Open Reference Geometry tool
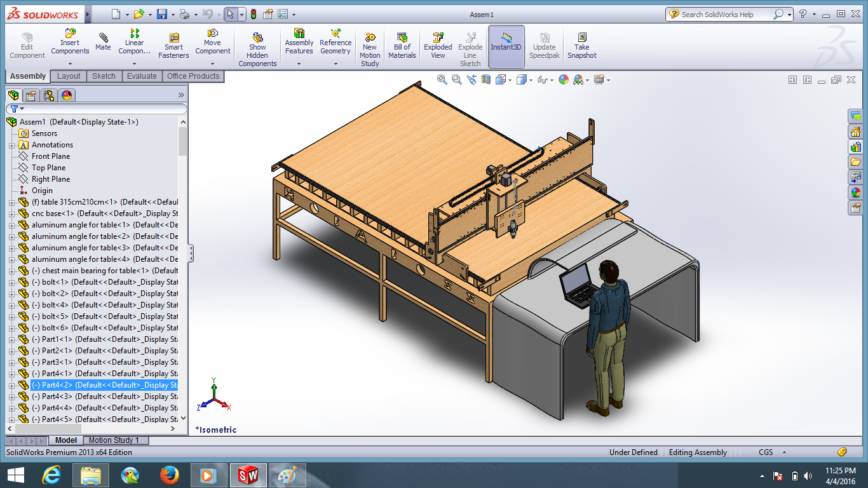This screenshot has height=488, width=868. [x=336, y=42]
